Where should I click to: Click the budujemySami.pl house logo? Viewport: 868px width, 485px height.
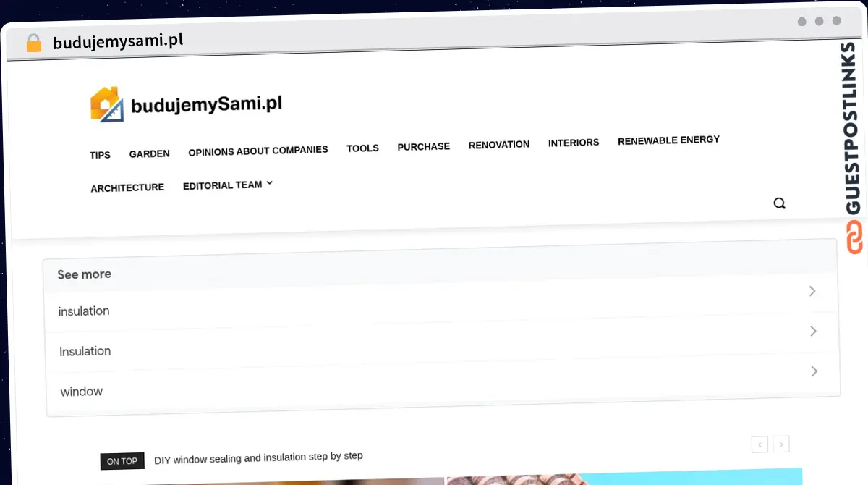(x=106, y=104)
